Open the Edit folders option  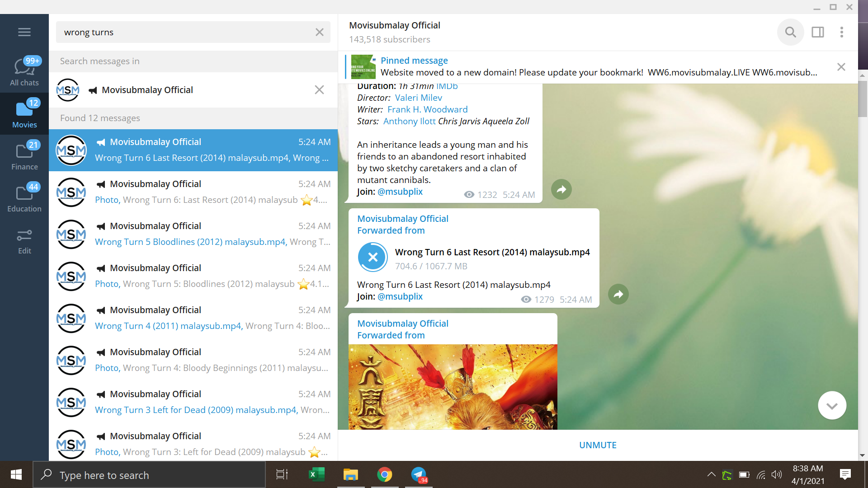tap(24, 242)
